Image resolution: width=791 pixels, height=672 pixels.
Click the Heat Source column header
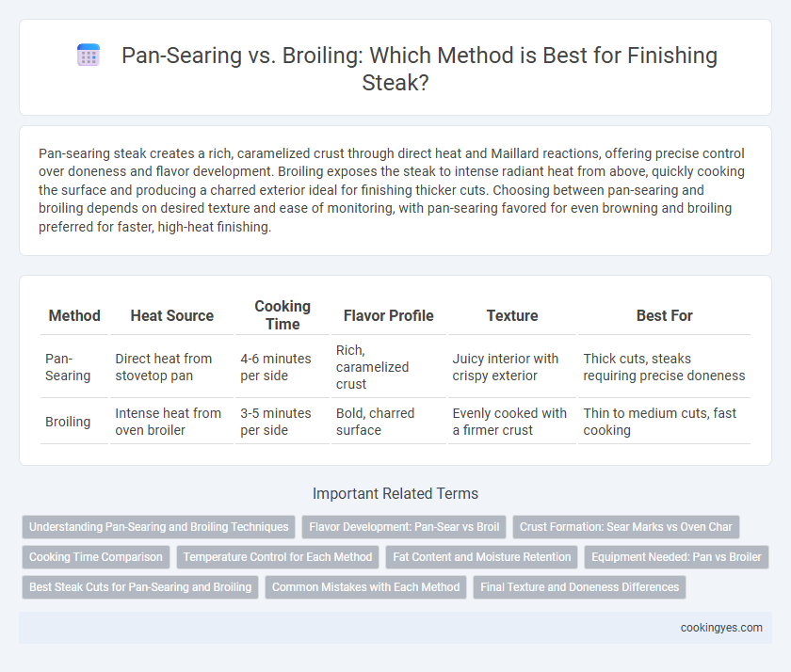point(172,315)
